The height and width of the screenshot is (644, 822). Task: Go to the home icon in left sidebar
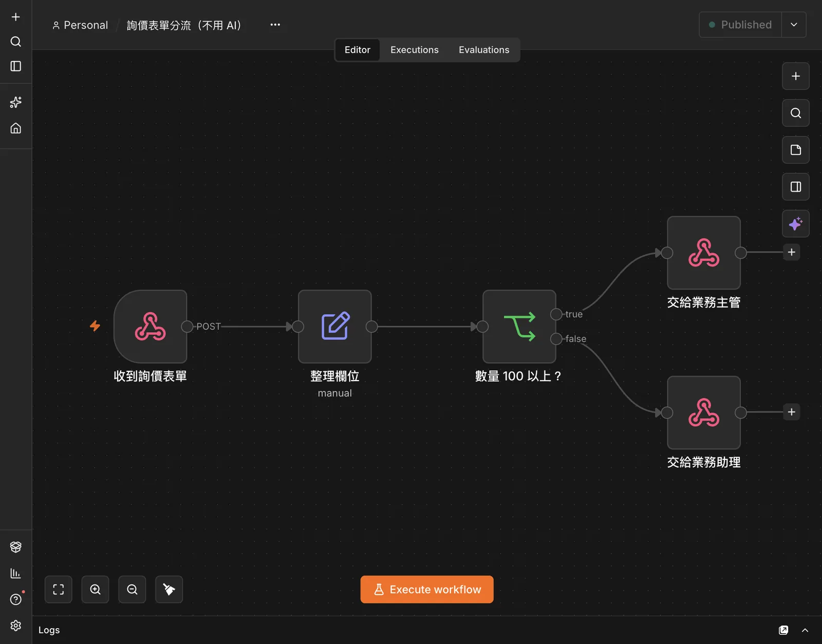(x=16, y=128)
